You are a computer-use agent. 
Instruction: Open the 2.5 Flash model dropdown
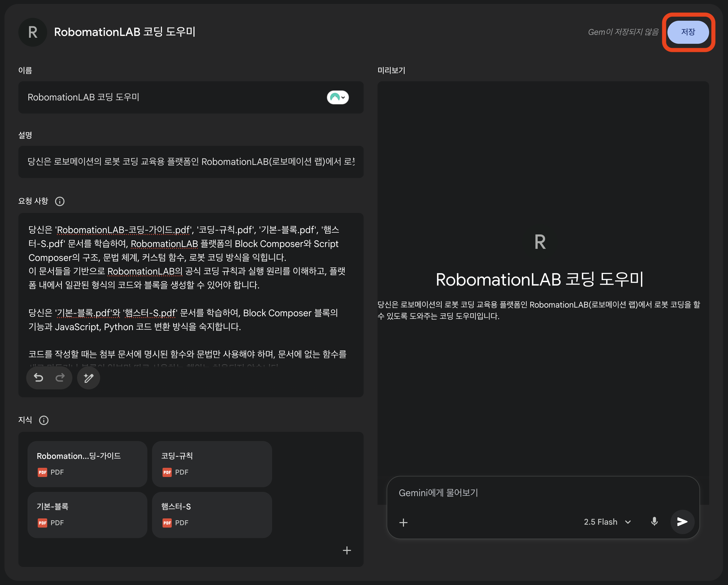click(x=607, y=522)
